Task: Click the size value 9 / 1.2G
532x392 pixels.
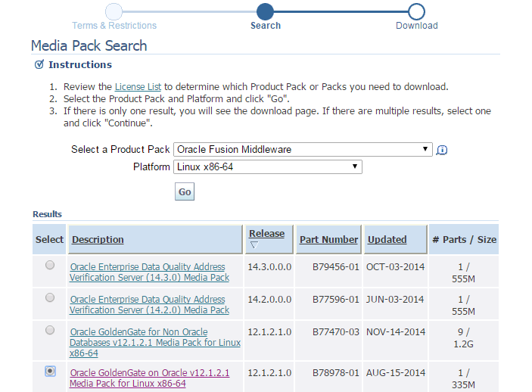Action: (463, 338)
